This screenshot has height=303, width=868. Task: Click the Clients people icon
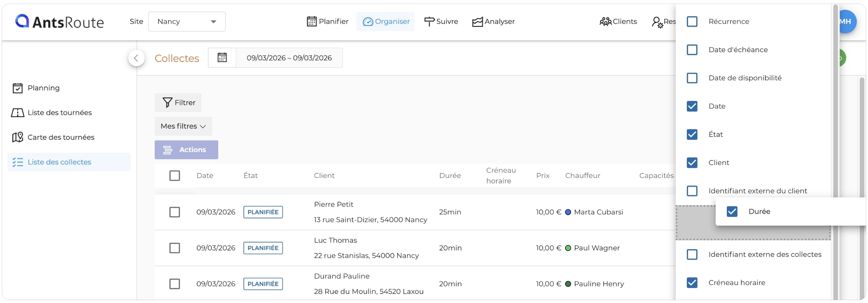(605, 22)
